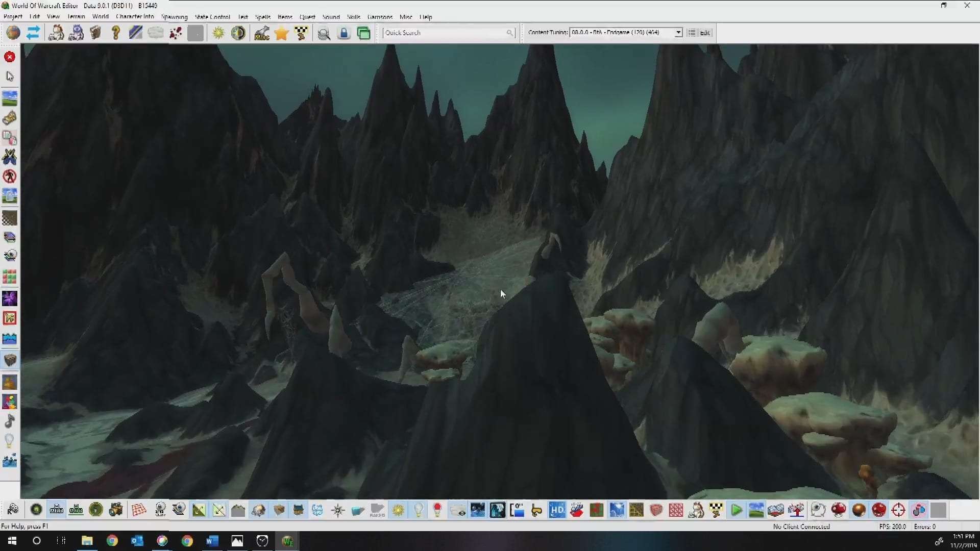Click the blue padlock toolbar icon
980x551 pixels.
click(344, 33)
